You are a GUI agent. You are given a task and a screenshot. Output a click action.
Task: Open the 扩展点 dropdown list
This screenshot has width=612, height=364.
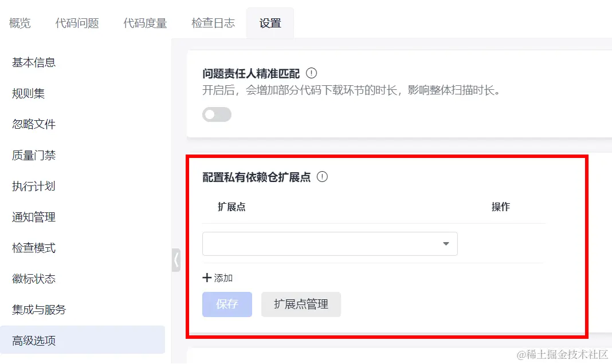coord(330,244)
